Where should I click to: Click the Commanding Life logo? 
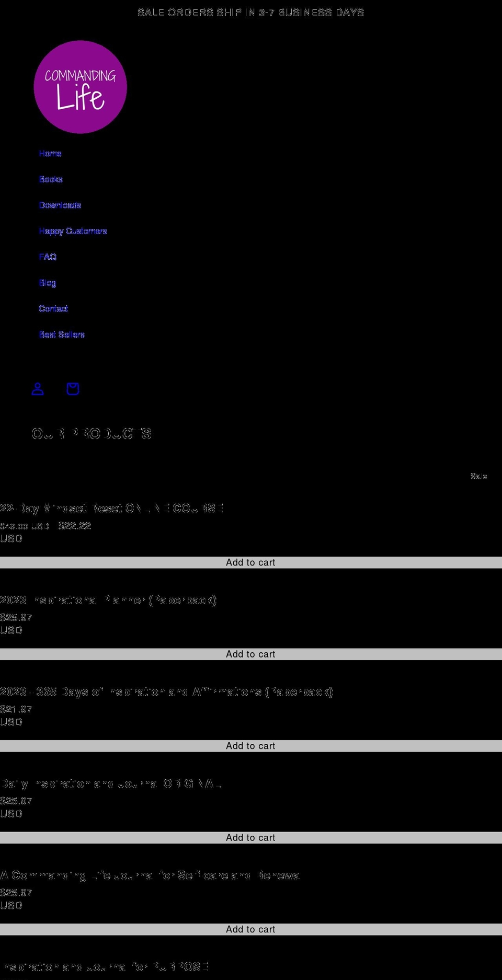[80, 87]
